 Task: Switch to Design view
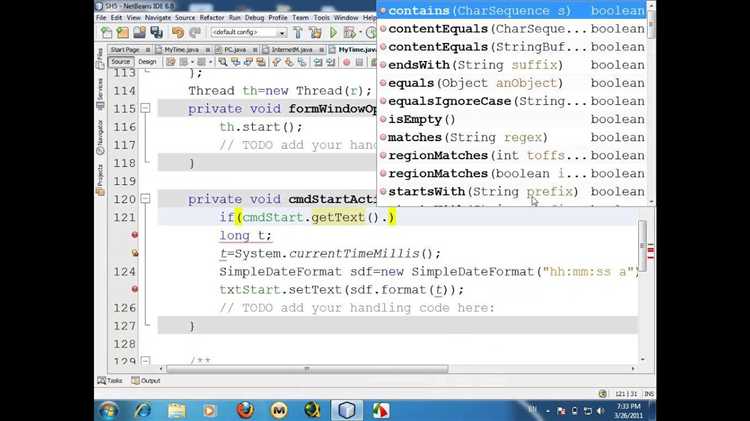click(x=147, y=62)
